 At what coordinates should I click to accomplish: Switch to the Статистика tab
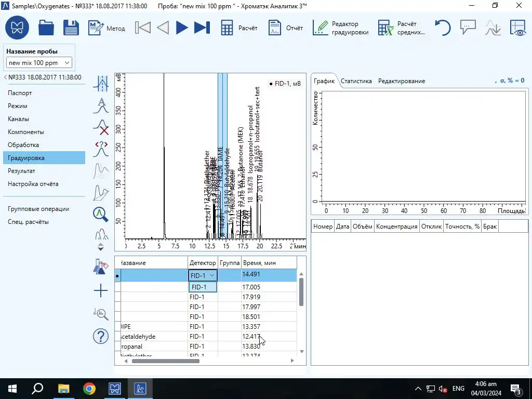point(356,81)
